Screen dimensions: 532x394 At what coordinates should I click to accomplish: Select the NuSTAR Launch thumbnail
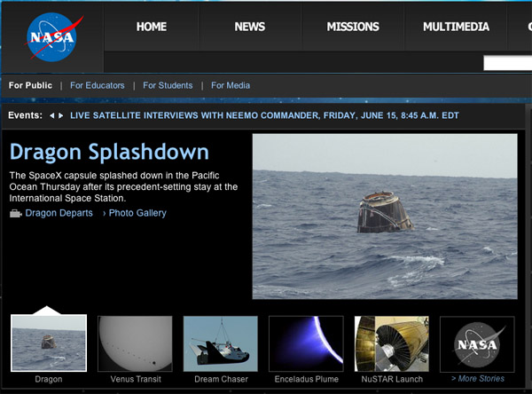[392, 343]
